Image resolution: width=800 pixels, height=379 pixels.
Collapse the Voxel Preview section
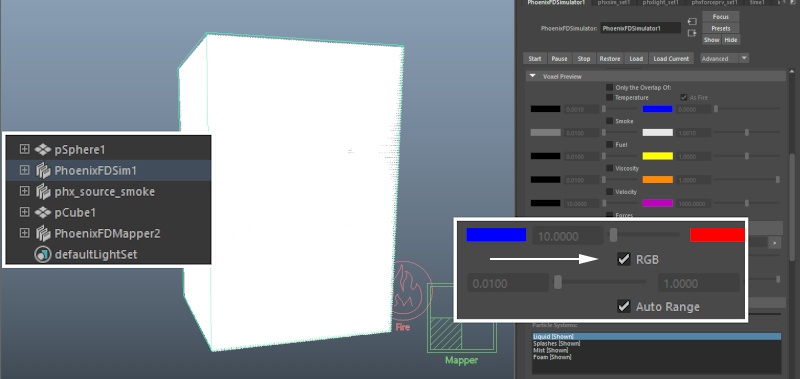(x=533, y=76)
